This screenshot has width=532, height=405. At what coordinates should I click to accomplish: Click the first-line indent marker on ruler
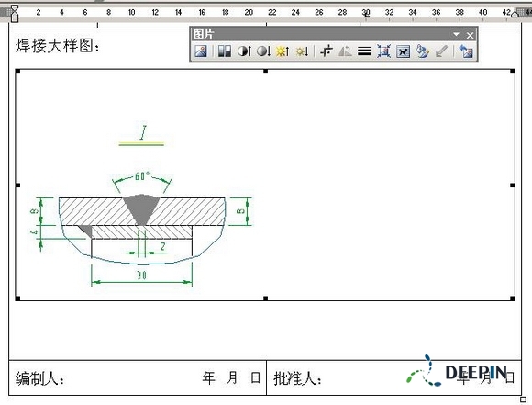[x=15, y=8]
